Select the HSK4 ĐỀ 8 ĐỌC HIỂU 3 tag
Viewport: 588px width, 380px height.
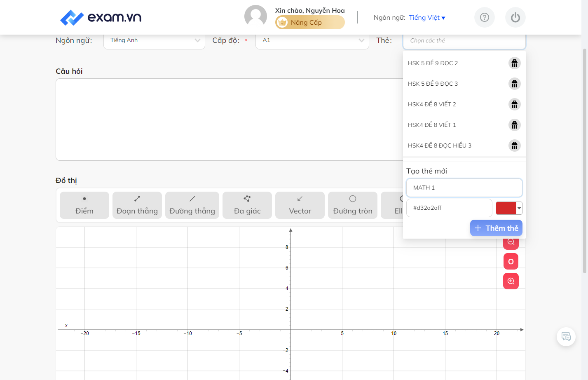click(x=440, y=145)
